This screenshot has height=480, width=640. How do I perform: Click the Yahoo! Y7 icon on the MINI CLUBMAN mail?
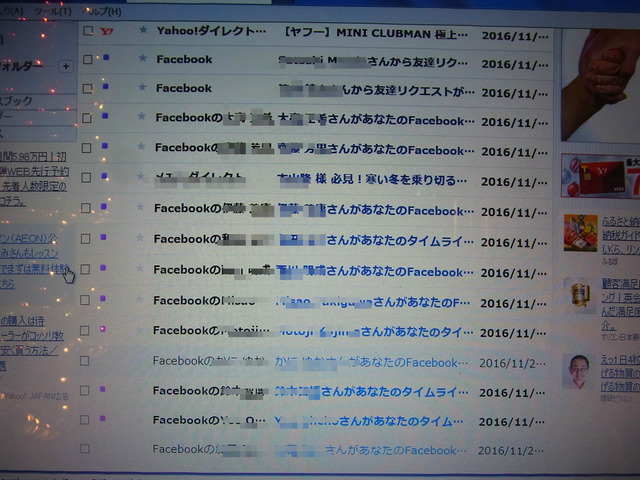coord(107,31)
